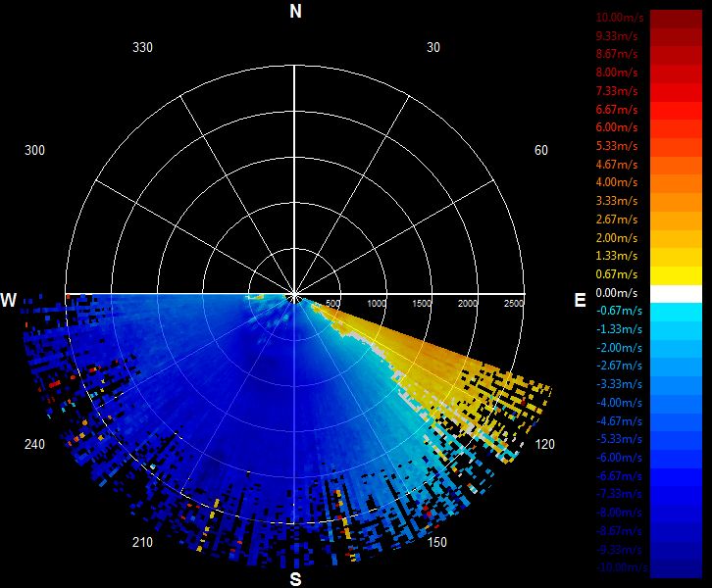Click the 5.33m/s legend label
712x588 pixels.
tap(617, 146)
